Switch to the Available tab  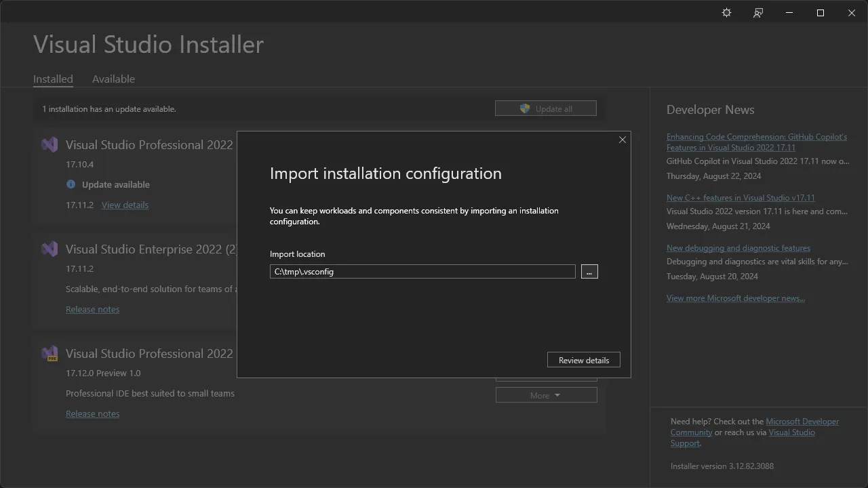click(x=113, y=79)
